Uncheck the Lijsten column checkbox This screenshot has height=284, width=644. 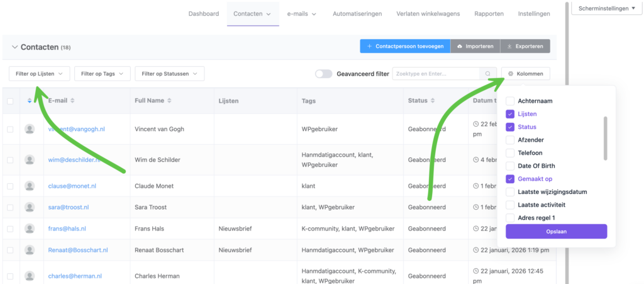click(510, 114)
